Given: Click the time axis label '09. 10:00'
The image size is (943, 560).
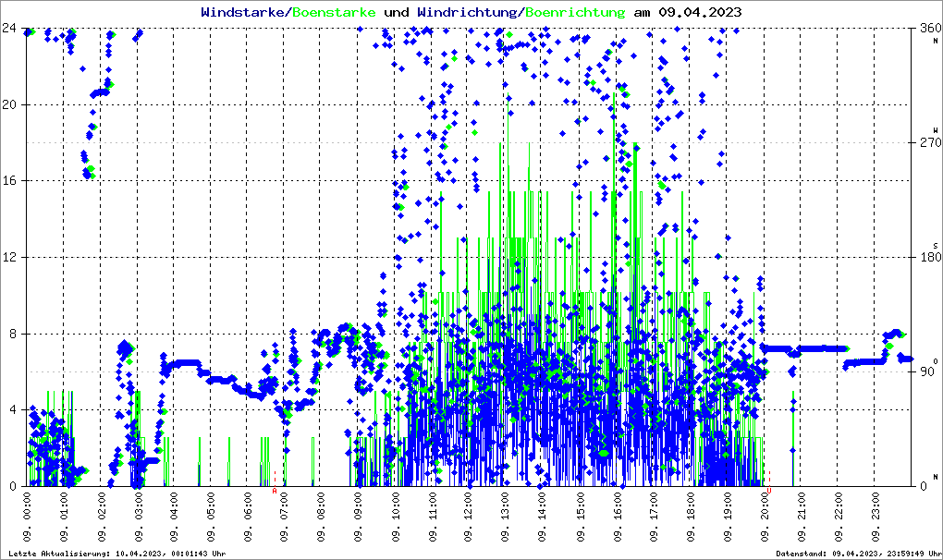Looking at the screenshot, I should coord(396,517).
